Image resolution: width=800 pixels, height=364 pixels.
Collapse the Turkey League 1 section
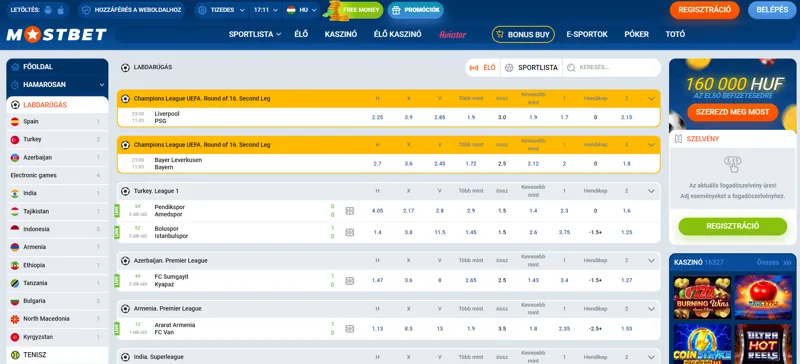pos(651,191)
